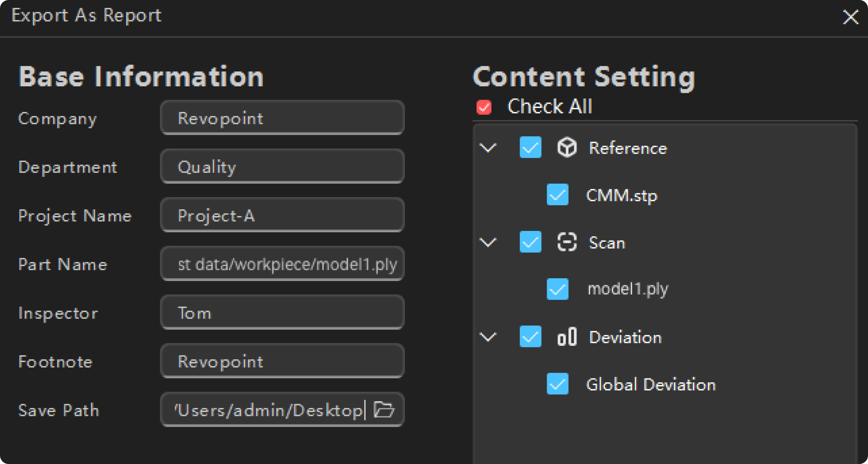Open the Save Path folder browser
This screenshot has width=868, height=464.
(x=384, y=410)
